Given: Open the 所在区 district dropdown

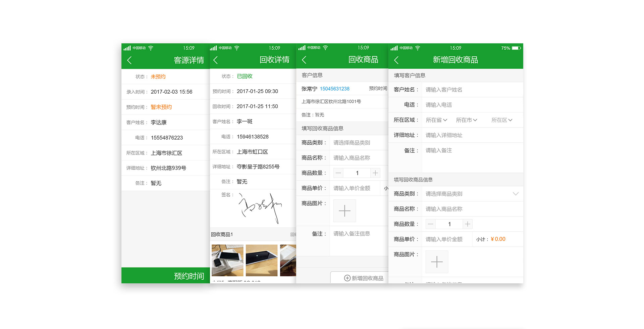Looking at the screenshot, I should (501, 120).
